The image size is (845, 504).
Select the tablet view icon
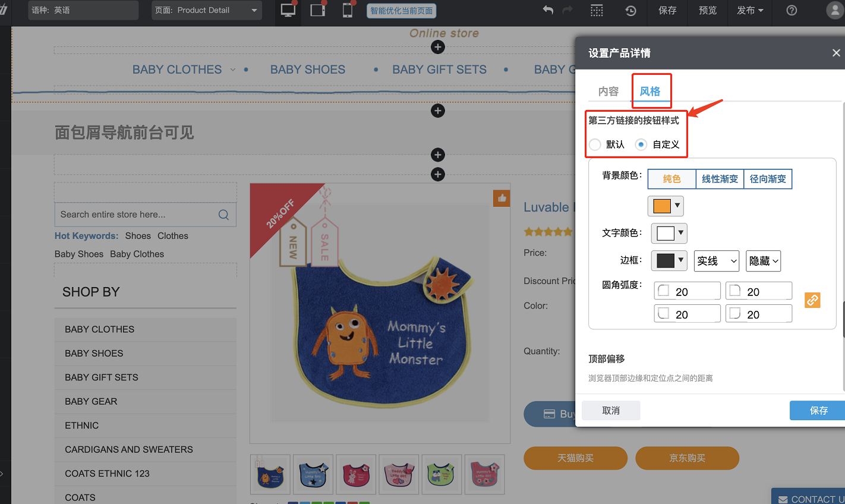coord(318,11)
